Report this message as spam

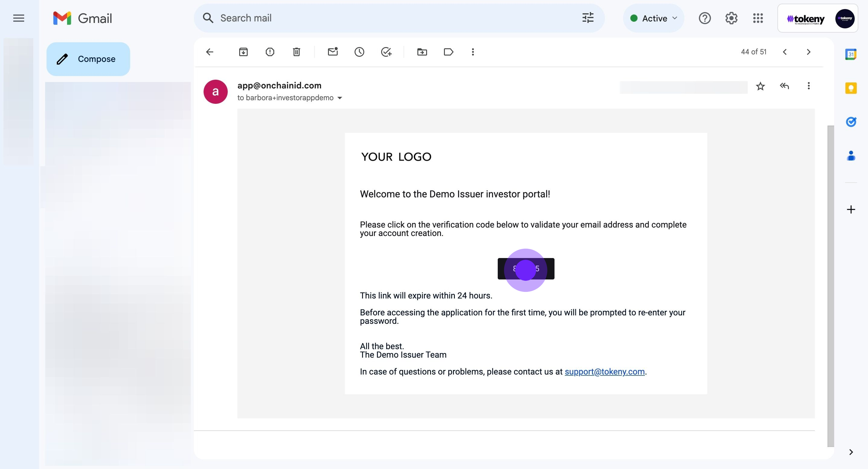tap(270, 52)
